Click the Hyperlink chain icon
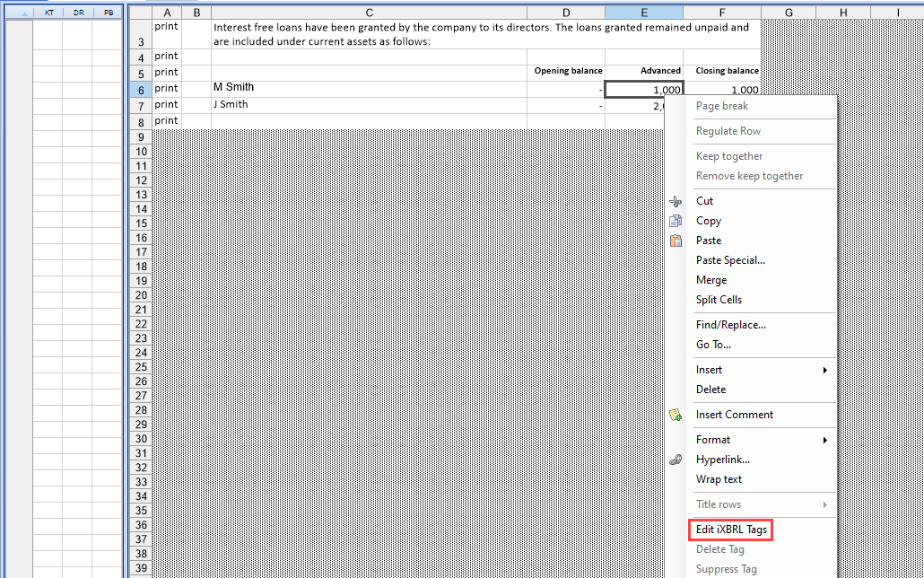The image size is (924, 578). (676, 460)
